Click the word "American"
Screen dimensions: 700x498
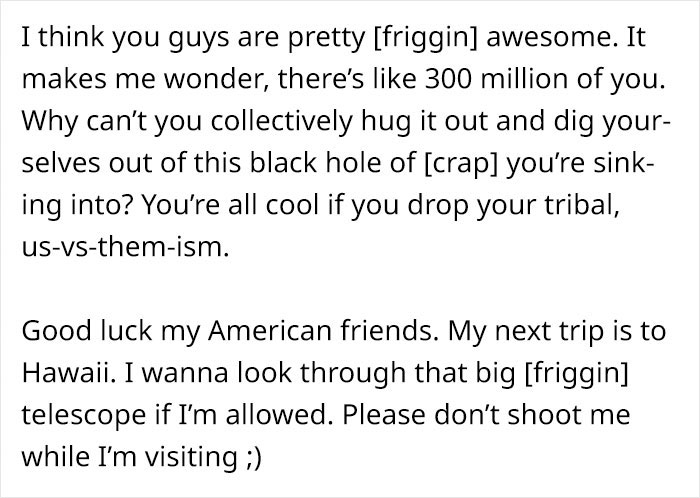(x=269, y=331)
